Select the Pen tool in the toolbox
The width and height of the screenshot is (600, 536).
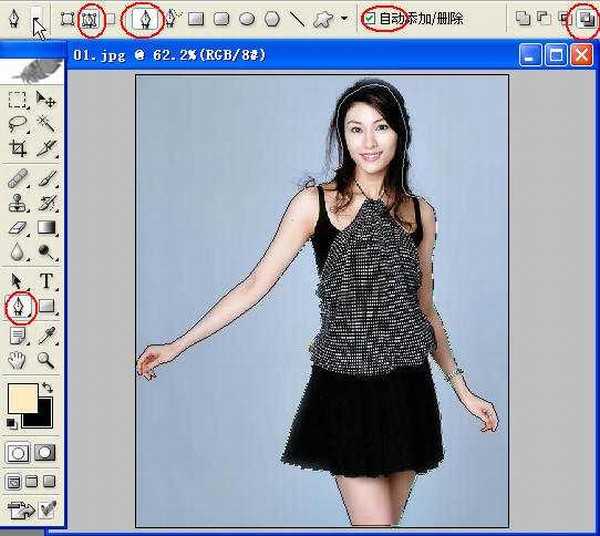[19, 305]
